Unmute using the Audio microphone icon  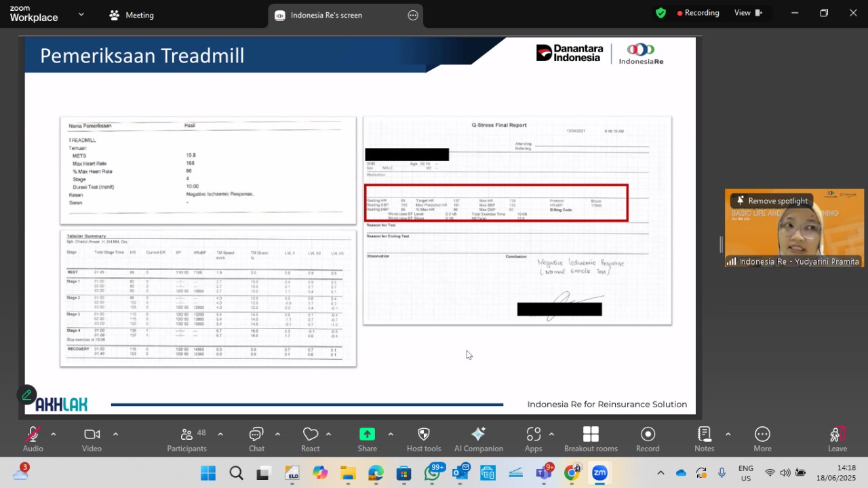click(x=33, y=434)
